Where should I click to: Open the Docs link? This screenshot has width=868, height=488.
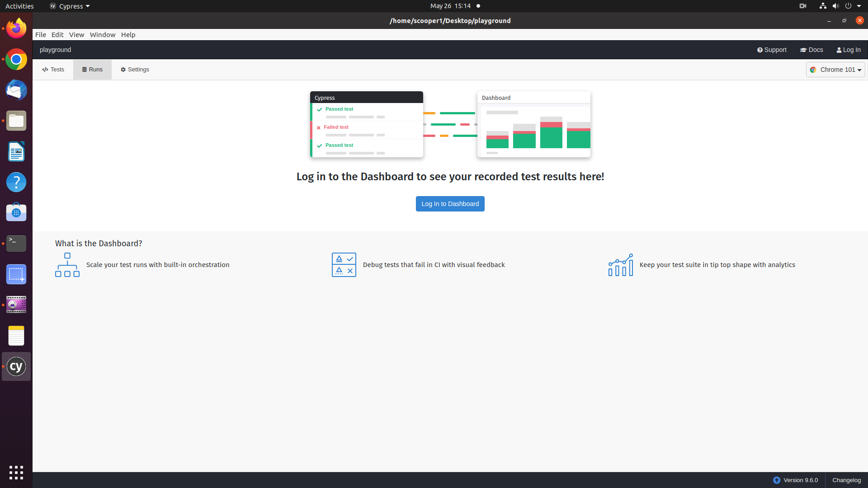(x=811, y=50)
